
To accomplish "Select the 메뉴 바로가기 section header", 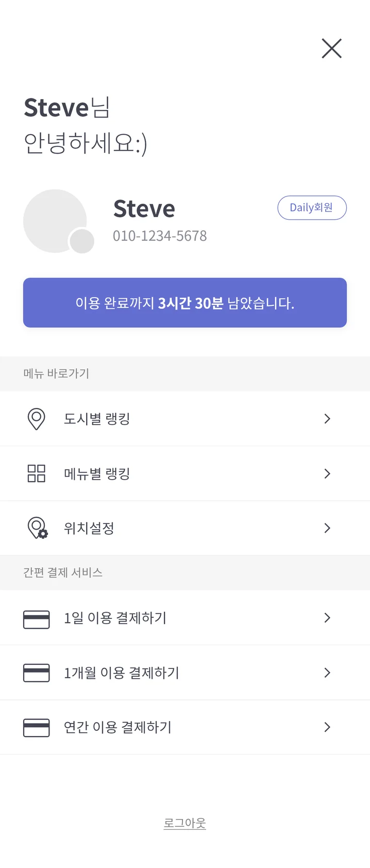I will click(57, 373).
